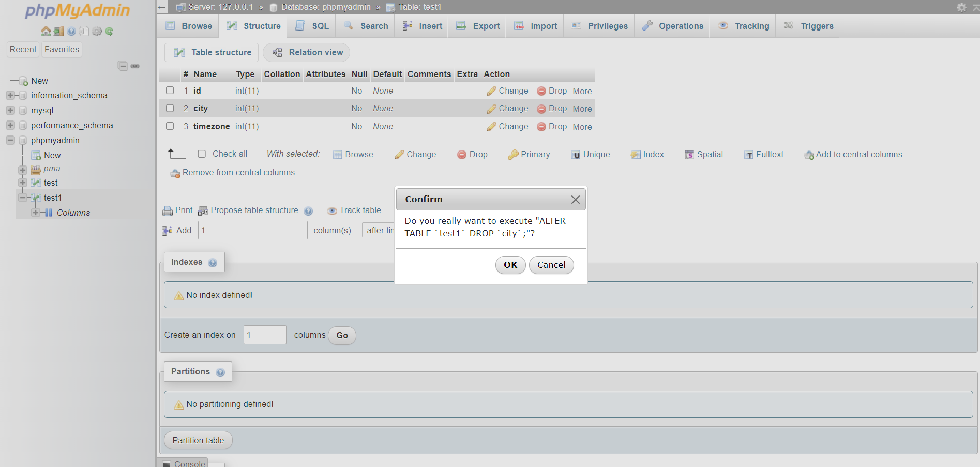Viewport: 980px width, 467px height.
Task: Click Go to create an index
Action: (341, 335)
